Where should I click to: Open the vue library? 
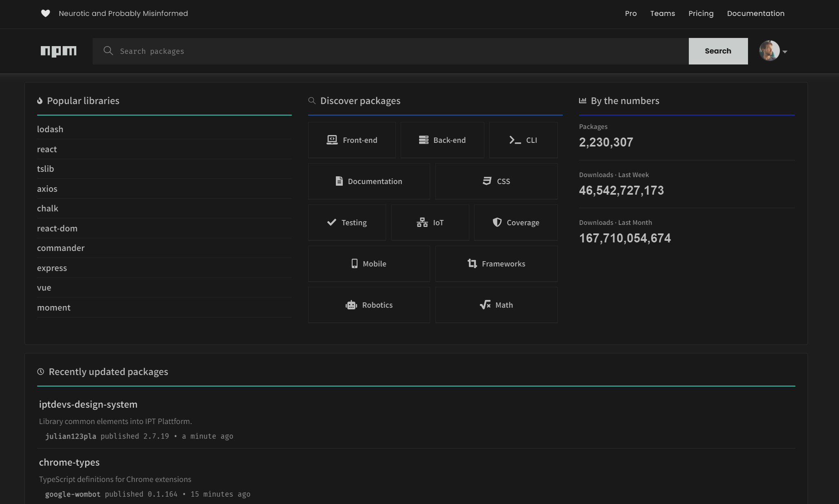point(44,287)
